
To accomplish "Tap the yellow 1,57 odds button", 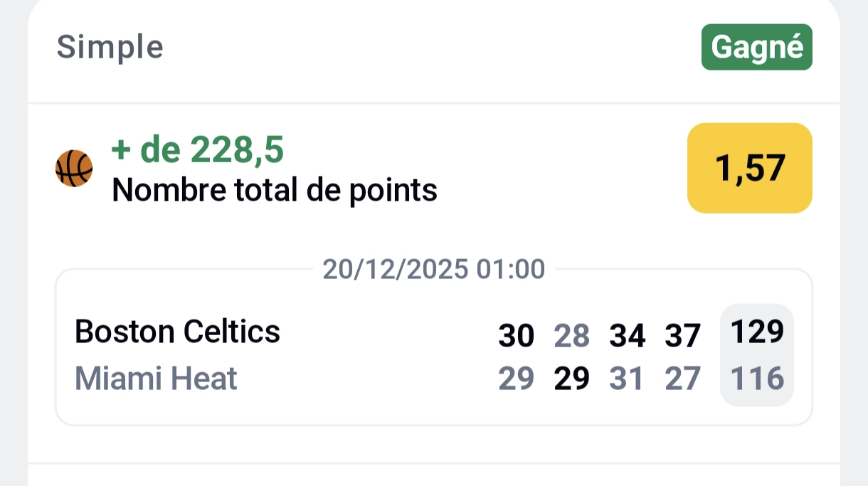I will (749, 168).
